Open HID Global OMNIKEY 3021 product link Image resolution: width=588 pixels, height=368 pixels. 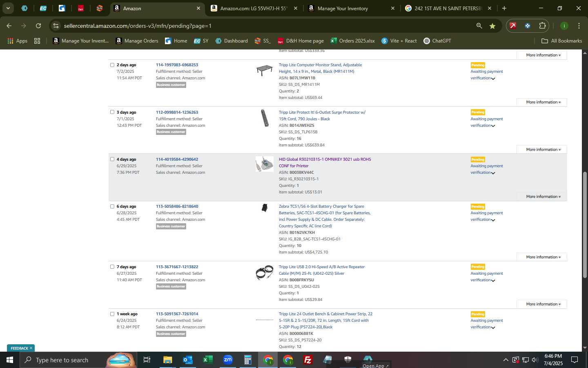pos(325,163)
